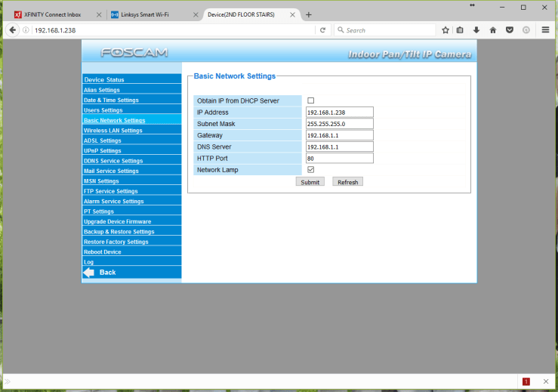Click into the IP Address field

coord(340,112)
